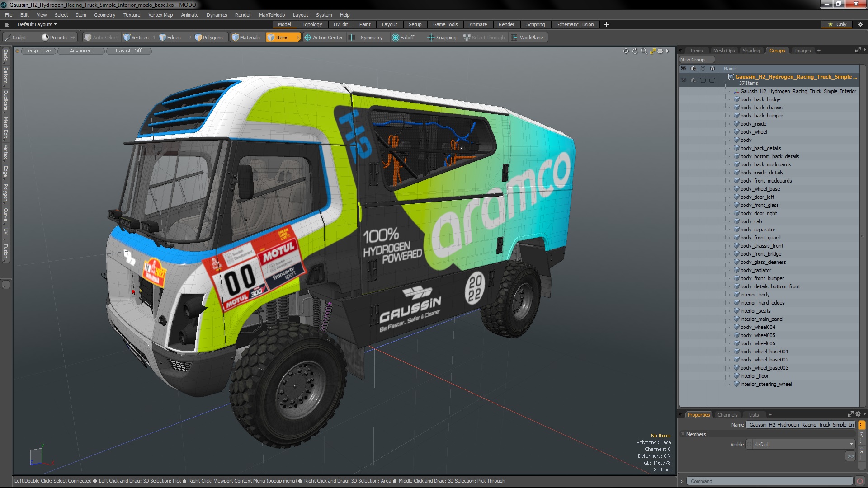The image size is (868, 488).
Task: Click the viewport maximize arrows icon
Action: pos(652,51)
